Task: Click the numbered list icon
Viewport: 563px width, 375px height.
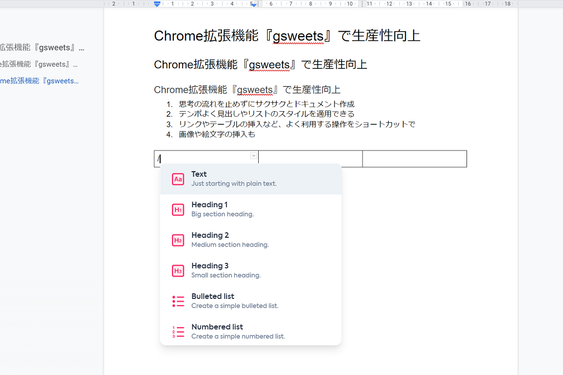Action: (178, 332)
